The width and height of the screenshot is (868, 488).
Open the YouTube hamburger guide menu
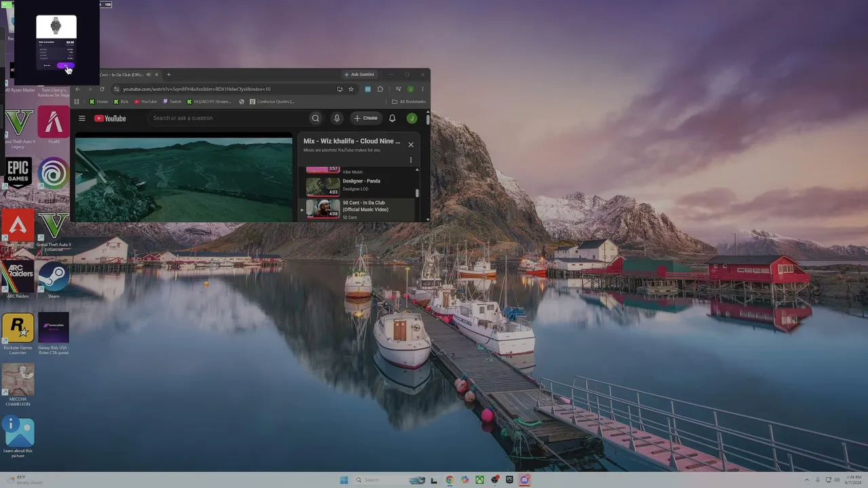pyautogui.click(x=81, y=118)
